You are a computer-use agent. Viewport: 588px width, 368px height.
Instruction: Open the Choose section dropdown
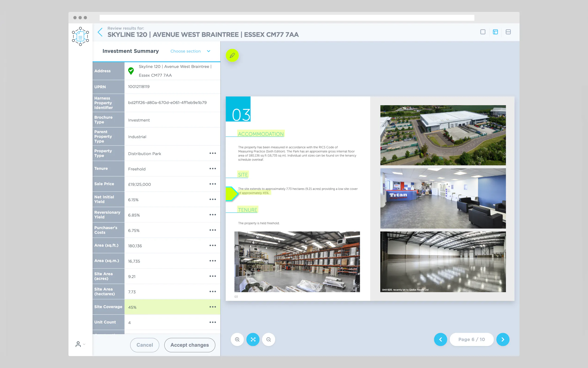click(x=190, y=51)
